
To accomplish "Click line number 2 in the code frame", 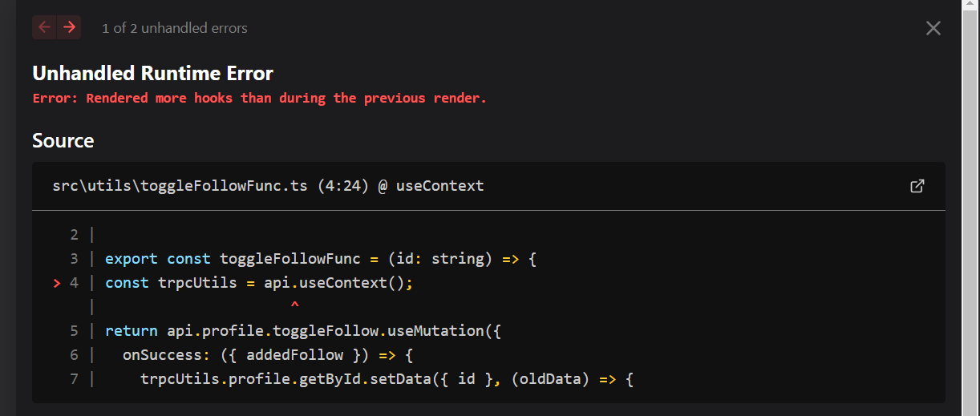I will pos(75,235).
